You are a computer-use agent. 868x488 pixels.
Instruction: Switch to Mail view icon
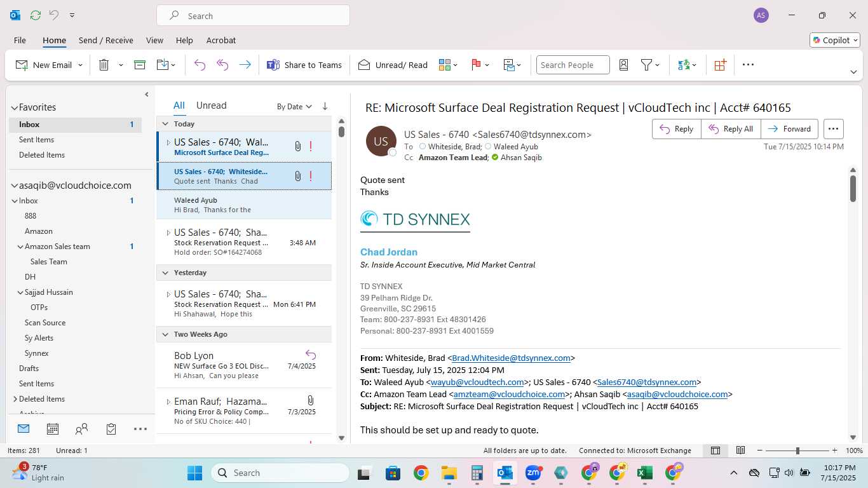point(24,429)
